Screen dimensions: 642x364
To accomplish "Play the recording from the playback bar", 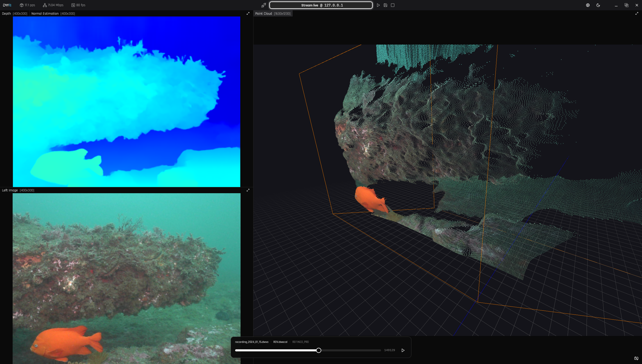I will [x=403, y=350].
